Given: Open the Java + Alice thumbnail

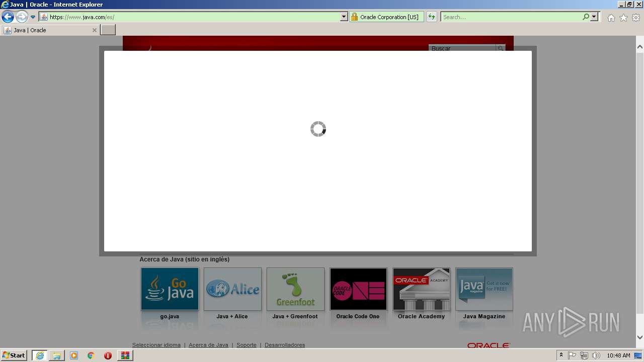Looking at the screenshot, I should (x=232, y=289).
